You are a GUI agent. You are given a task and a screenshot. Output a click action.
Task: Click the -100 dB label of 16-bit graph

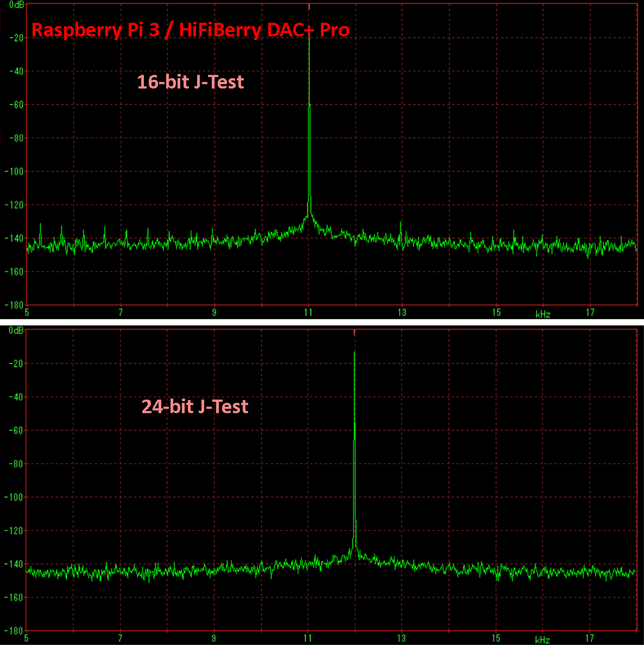tap(15, 171)
